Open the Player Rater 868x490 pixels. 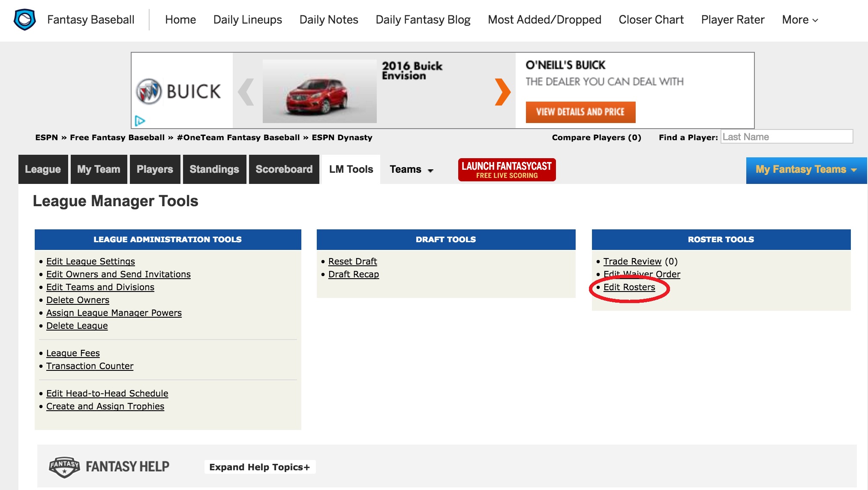(733, 20)
